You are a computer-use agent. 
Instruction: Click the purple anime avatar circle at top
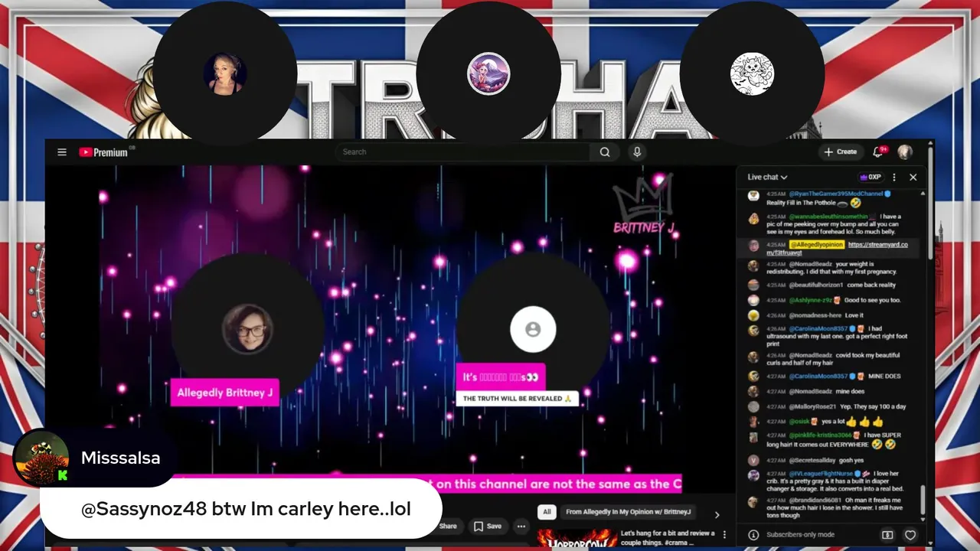point(488,74)
